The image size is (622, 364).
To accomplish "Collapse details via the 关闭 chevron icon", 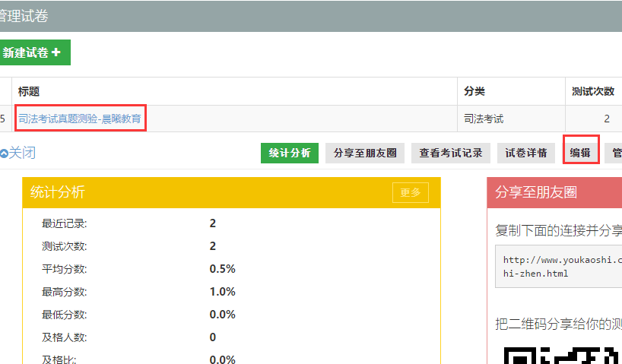I will 4,153.
